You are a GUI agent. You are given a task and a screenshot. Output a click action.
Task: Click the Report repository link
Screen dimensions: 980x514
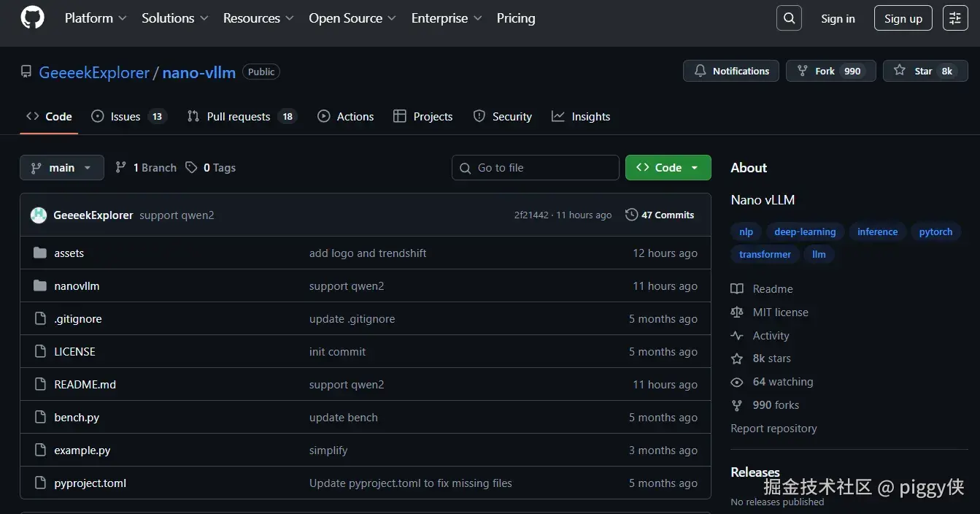(773, 429)
